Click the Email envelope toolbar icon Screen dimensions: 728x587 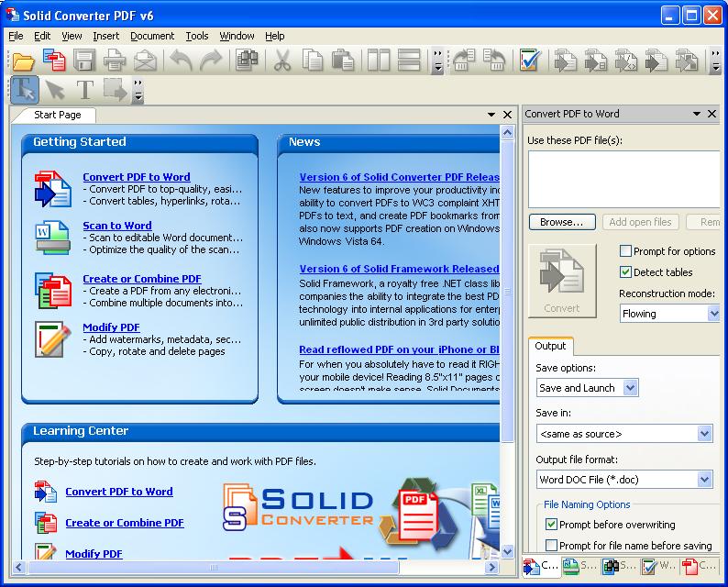tap(145, 61)
